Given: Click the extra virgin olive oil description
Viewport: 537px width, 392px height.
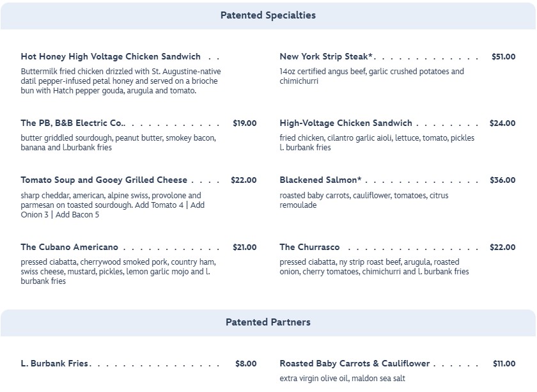Looking at the screenshot, I should click(x=342, y=379).
